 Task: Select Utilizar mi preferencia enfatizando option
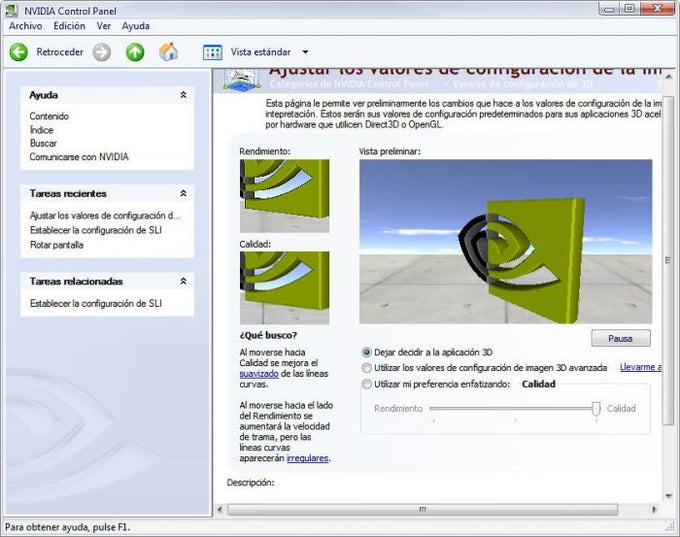tap(367, 384)
